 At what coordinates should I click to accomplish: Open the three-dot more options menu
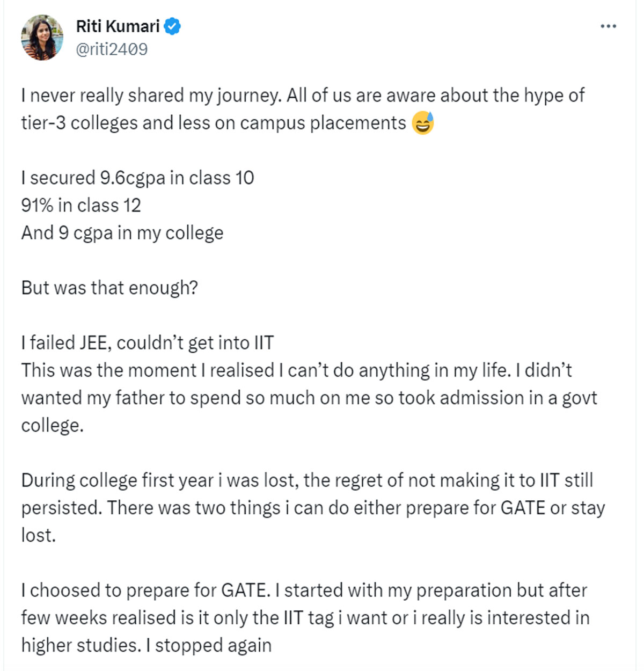click(608, 26)
